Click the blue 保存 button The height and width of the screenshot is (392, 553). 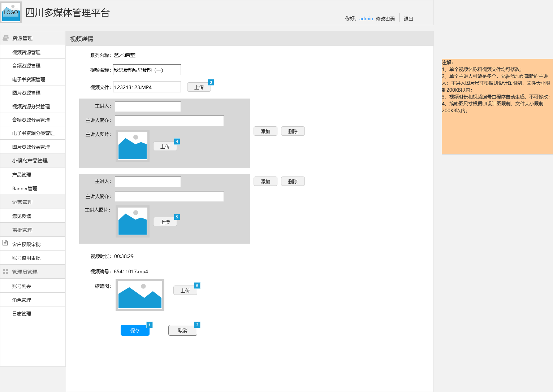[135, 330]
